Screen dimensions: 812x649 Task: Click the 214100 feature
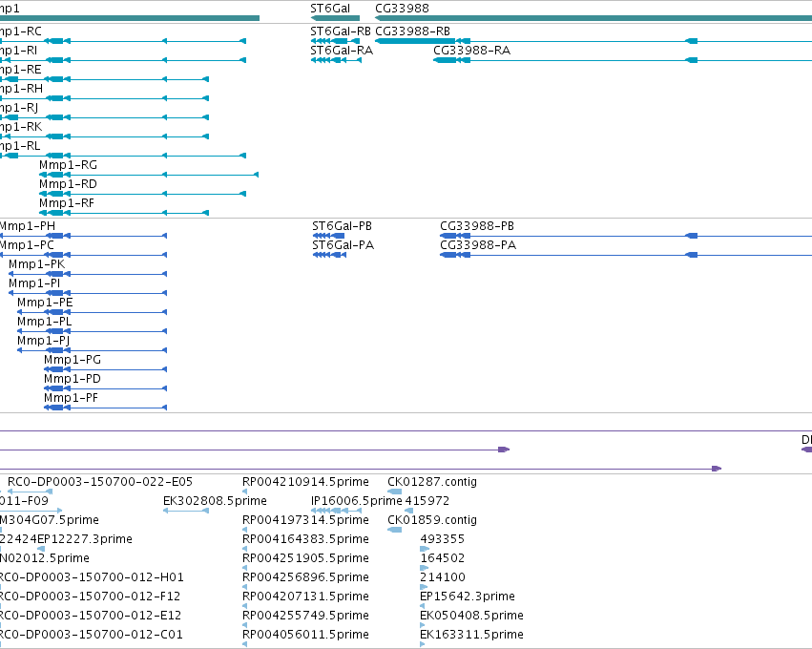click(424, 587)
